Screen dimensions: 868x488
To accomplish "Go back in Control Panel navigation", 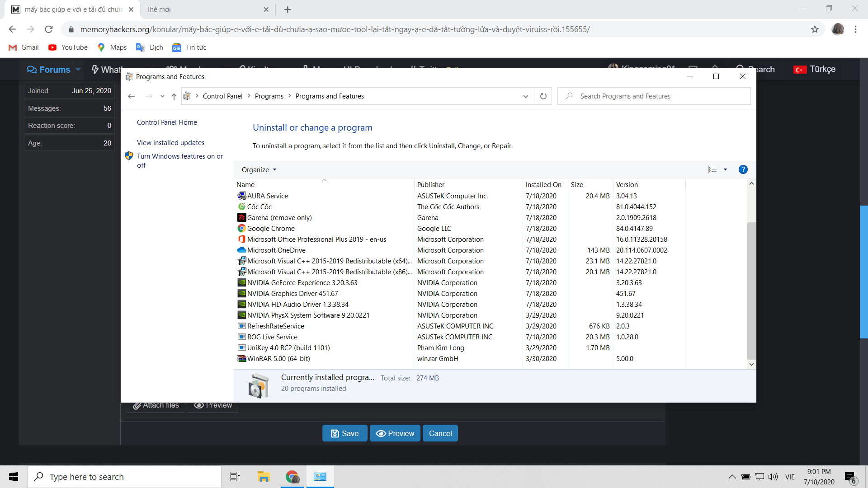I will point(132,96).
